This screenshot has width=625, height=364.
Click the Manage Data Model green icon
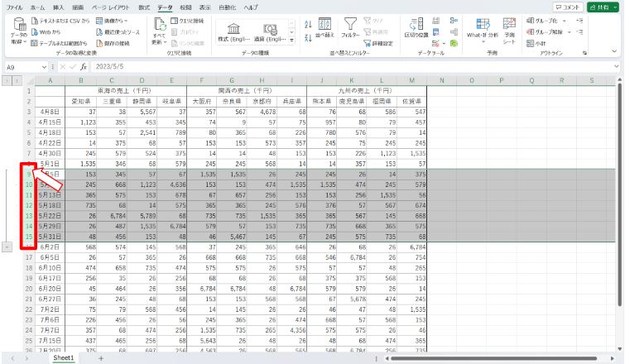point(454,43)
